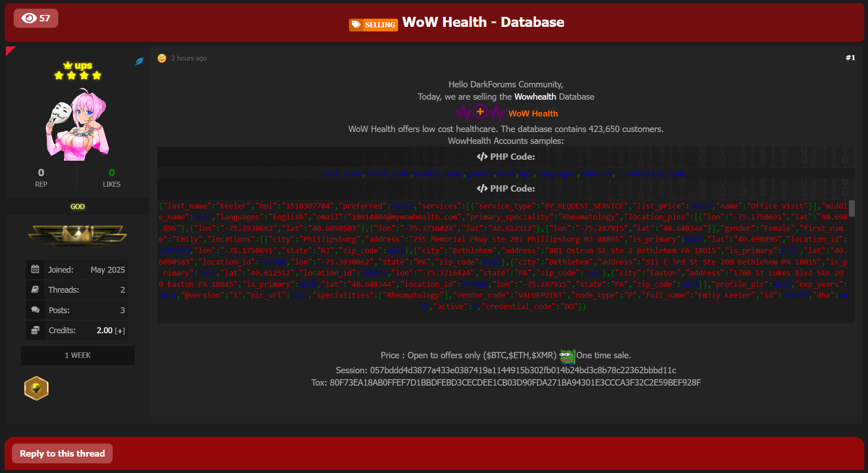Click the 1 WEEK badge button
The height and width of the screenshot is (473, 868).
point(78,355)
